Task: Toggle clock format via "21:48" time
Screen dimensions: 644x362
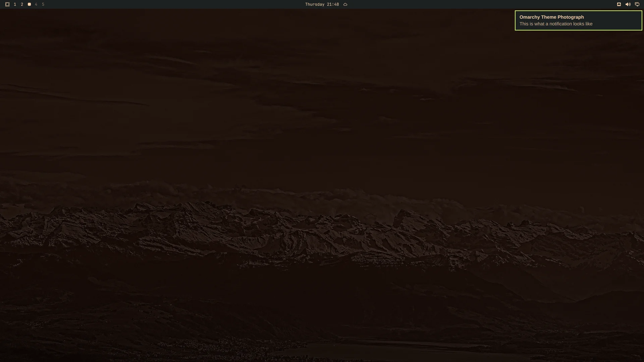Action: click(333, 4)
